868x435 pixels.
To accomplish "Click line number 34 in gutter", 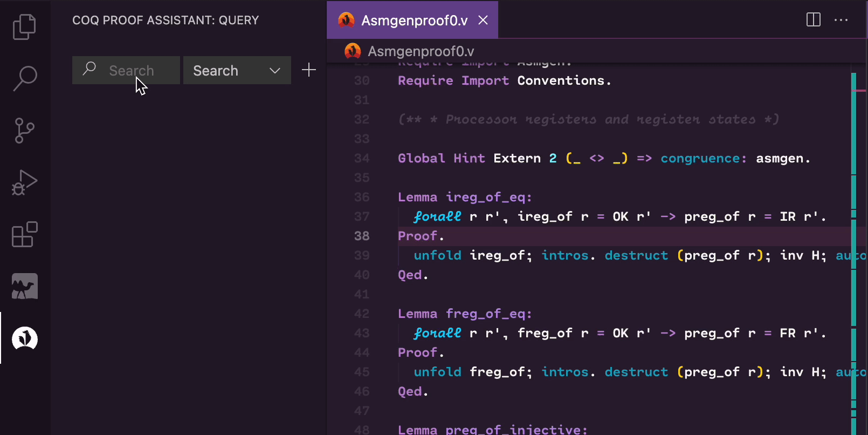I will pyautogui.click(x=362, y=158).
